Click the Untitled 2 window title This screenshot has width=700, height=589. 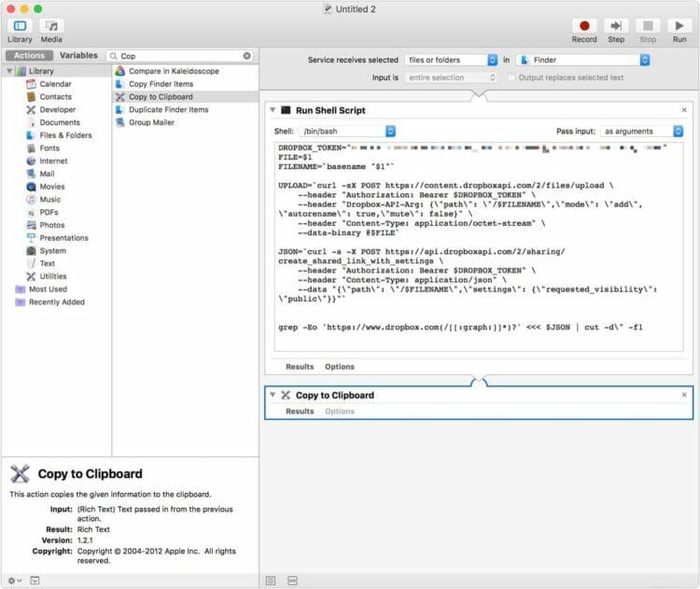356,9
